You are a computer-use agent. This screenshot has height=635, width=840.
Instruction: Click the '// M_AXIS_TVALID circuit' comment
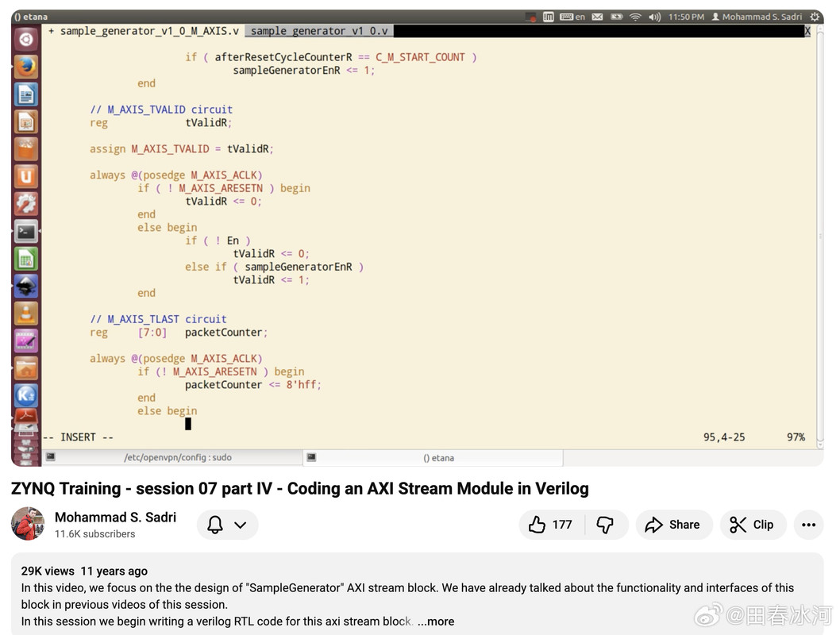[161, 110]
